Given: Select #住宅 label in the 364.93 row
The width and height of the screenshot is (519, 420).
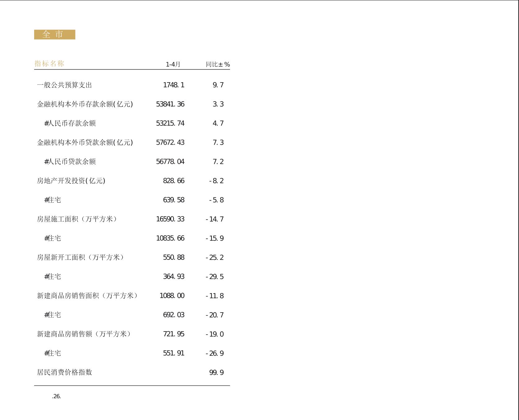Looking at the screenshot, I should tap(52, 277).
